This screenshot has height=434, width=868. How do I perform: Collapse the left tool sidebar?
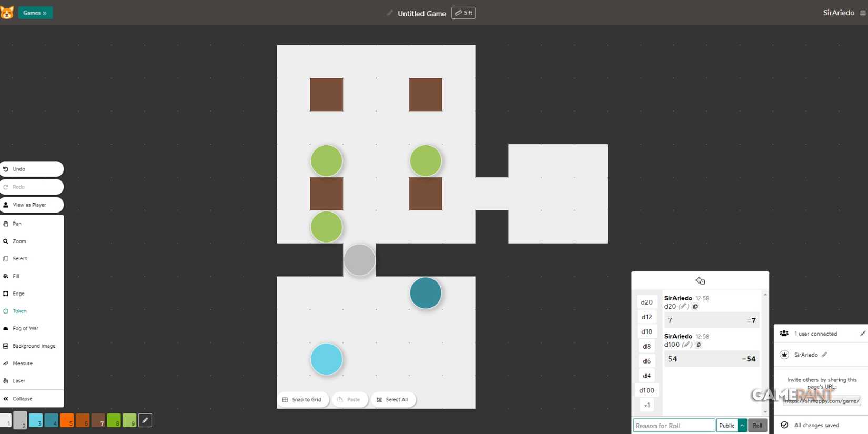pyautogui.click(x=32, y=399)
